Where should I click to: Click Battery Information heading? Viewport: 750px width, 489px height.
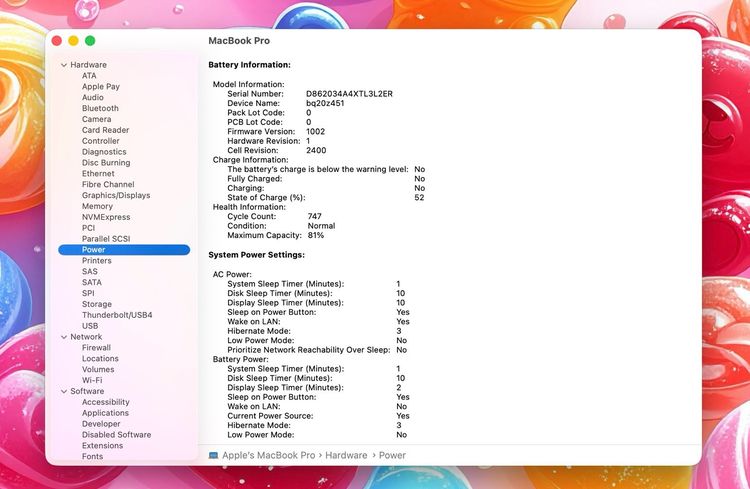[x=249, y=65]
